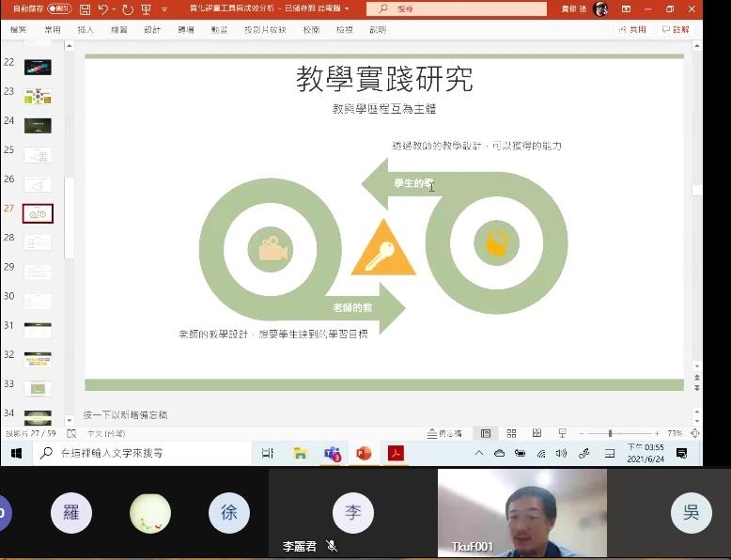Open Microsoft Teams from the taskbar
Viewport: 731px width, 560px height.
pos(332,454)
